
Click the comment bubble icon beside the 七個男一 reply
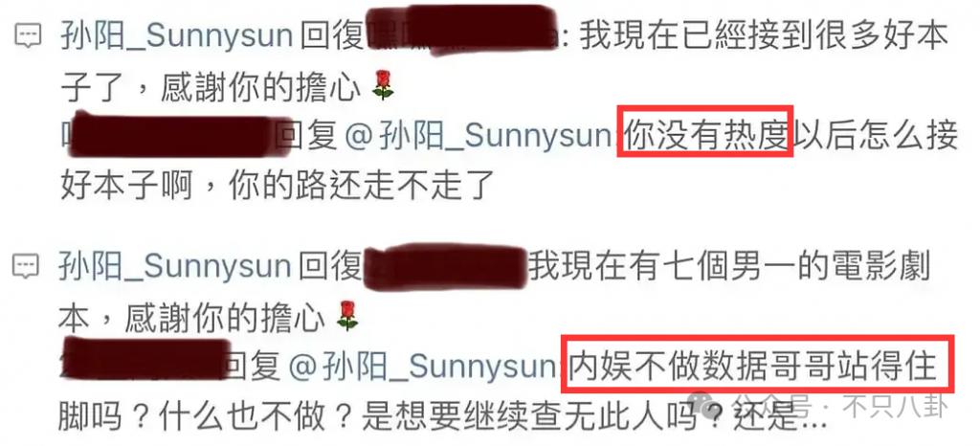(26, 267)
